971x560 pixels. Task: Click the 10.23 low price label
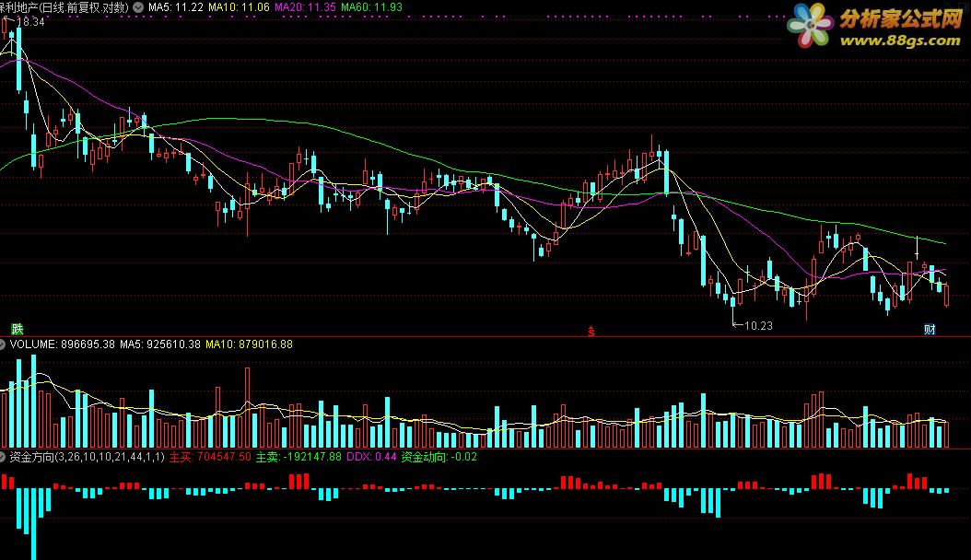(x=758, y=325)
